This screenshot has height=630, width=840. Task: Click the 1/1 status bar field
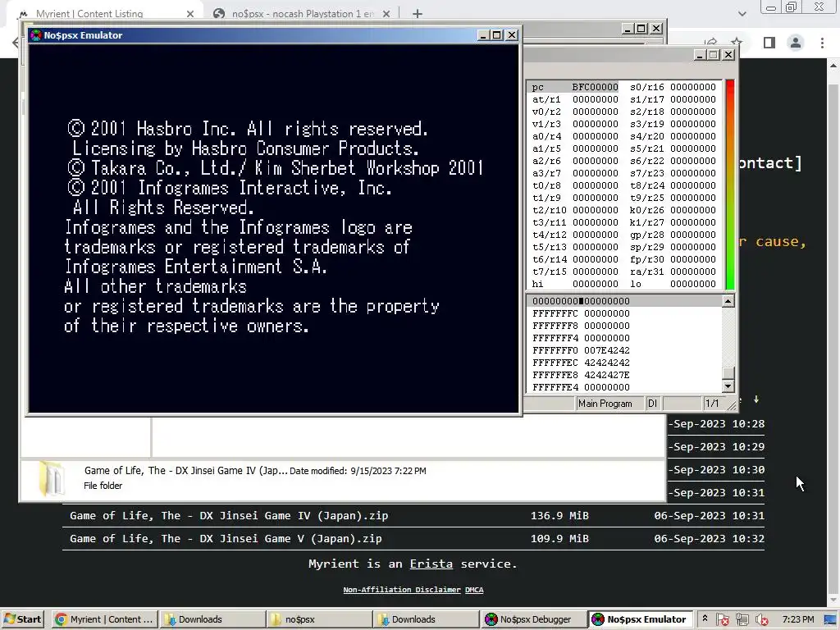tap(712, 404)
